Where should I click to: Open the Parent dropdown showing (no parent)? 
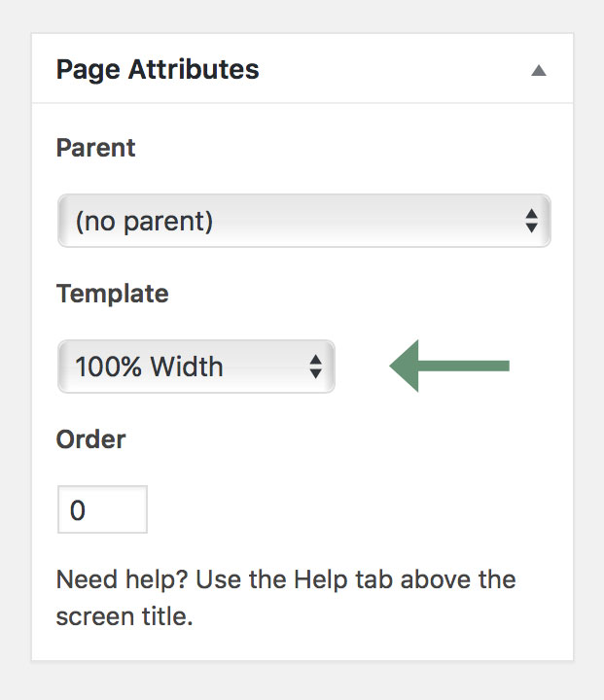304,221
